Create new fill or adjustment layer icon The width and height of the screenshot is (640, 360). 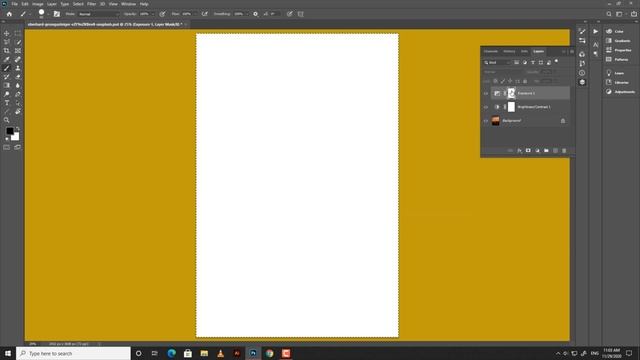pos(537,151)
